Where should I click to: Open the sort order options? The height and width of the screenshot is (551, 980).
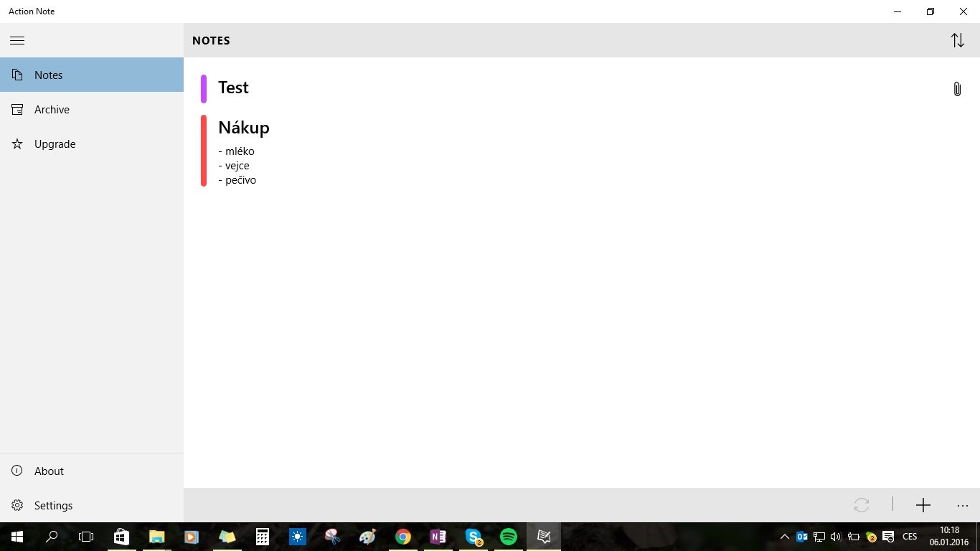[x=958, y=40]
